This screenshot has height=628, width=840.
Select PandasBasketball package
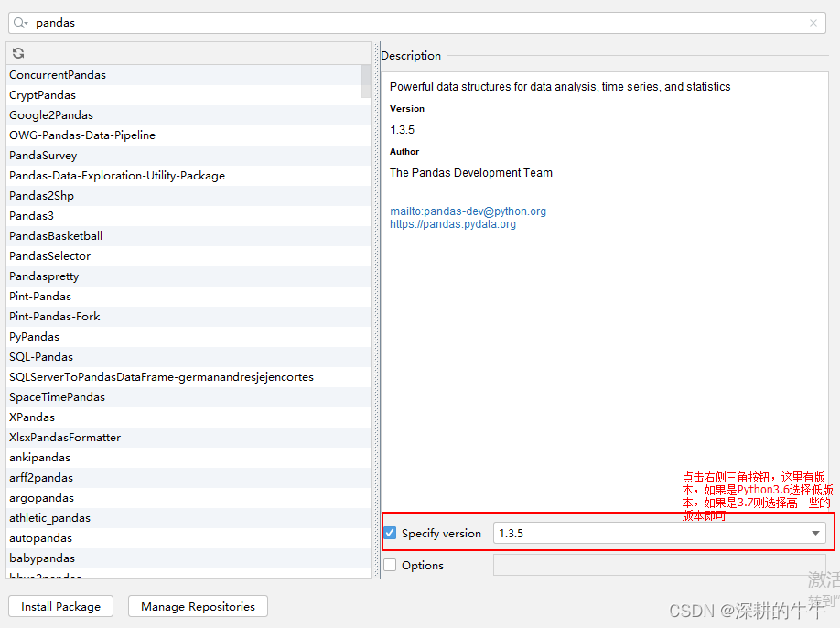click(x=188, y=236)
